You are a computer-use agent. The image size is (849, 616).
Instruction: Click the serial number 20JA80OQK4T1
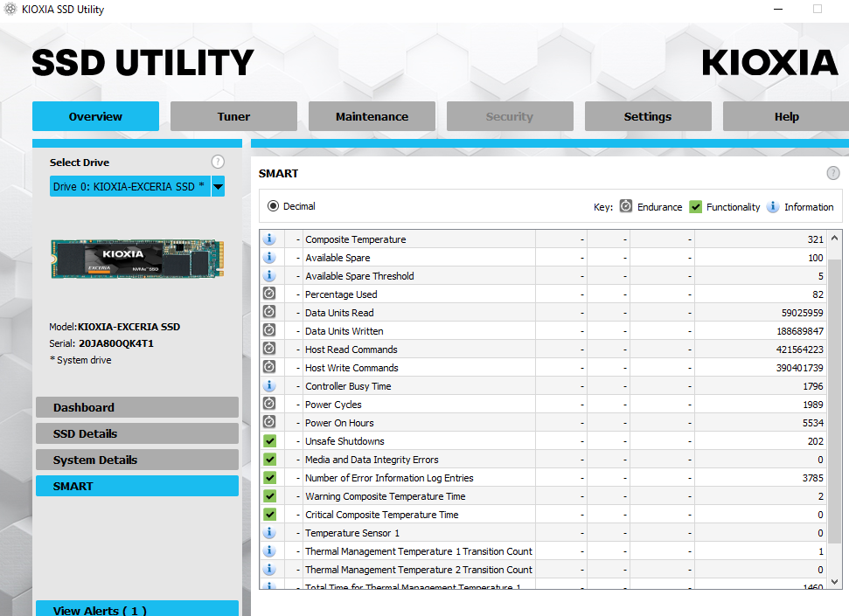tap(116, 343)
